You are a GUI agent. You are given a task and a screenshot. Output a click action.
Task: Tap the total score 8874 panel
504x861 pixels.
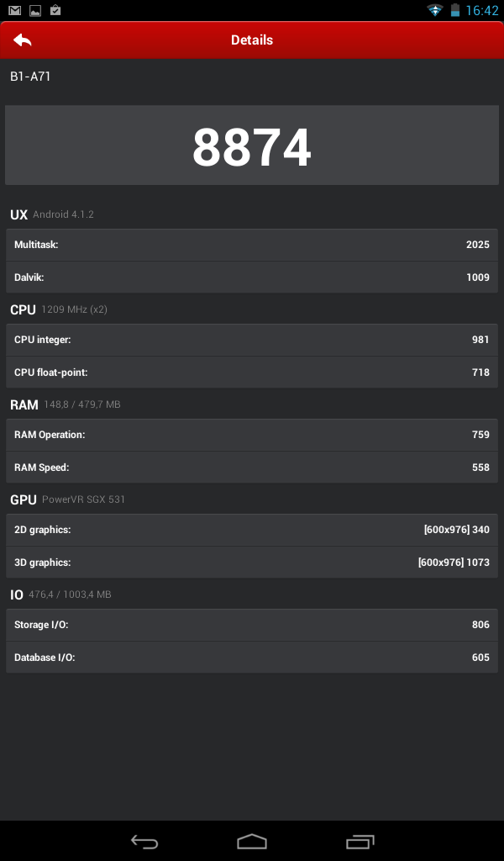pyautogui.click(x=252, y=145)
